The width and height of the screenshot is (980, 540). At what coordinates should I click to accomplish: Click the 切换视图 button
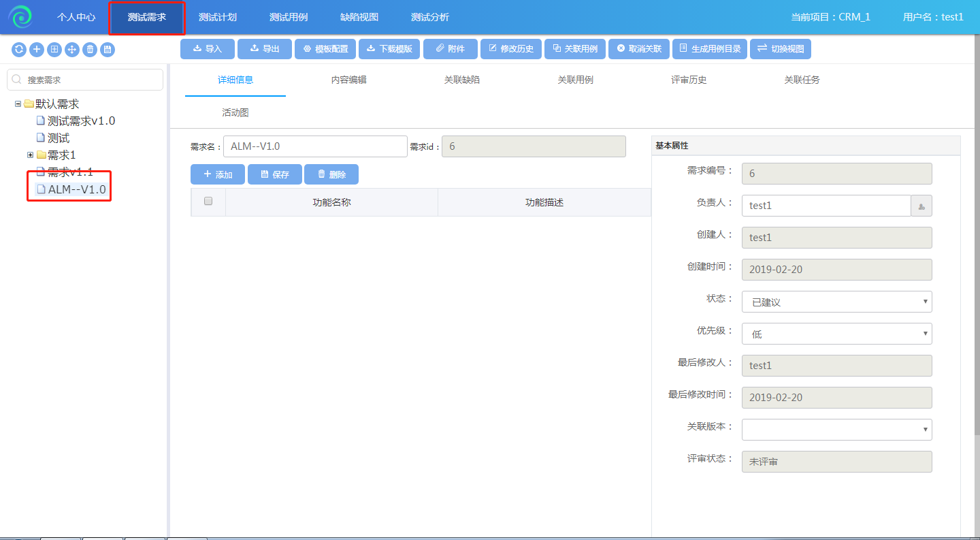point(781,49)
